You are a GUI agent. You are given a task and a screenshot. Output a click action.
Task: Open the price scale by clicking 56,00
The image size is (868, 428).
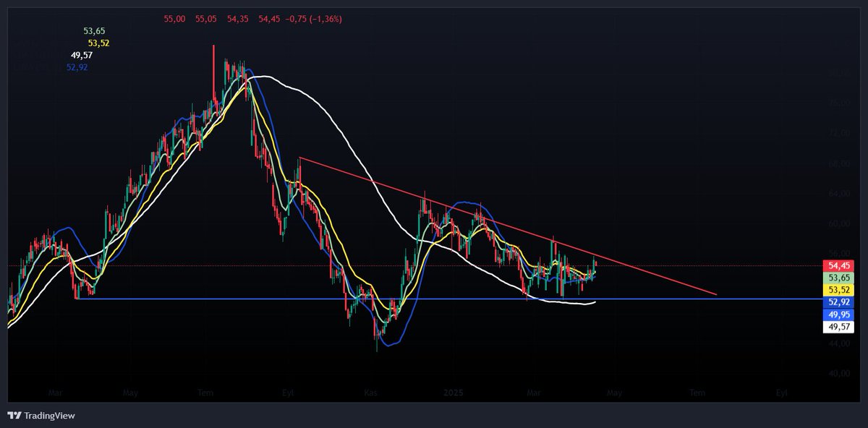click(839, 252)
